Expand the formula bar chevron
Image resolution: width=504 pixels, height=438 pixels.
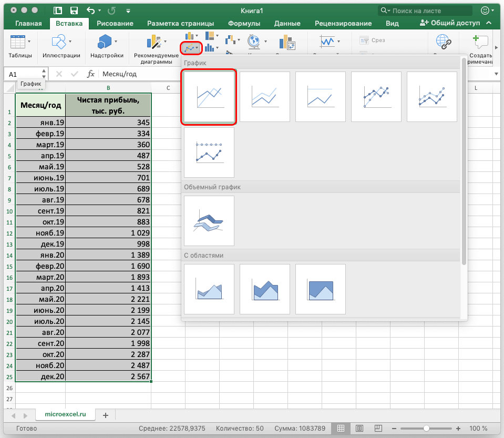[496, 74]
